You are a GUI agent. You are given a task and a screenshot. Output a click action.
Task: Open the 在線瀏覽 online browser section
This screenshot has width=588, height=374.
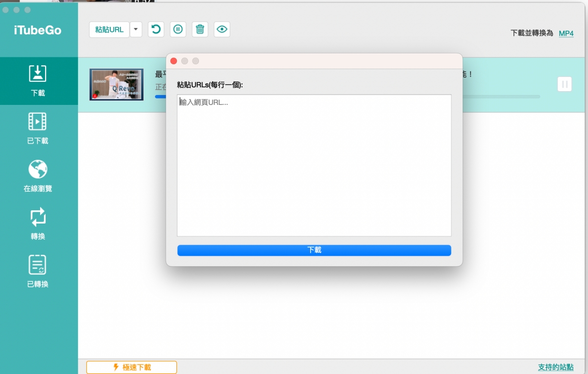(38, 176)
